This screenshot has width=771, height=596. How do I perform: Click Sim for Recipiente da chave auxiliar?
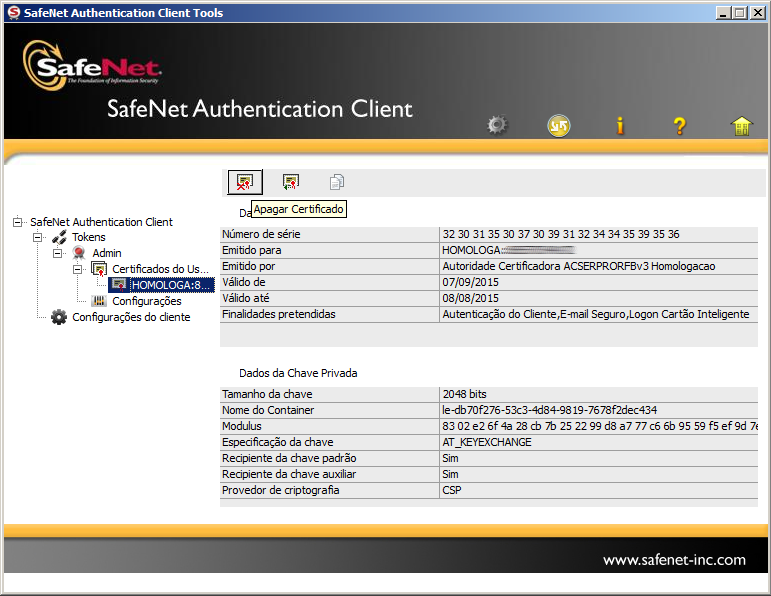[x=450, y=474]
